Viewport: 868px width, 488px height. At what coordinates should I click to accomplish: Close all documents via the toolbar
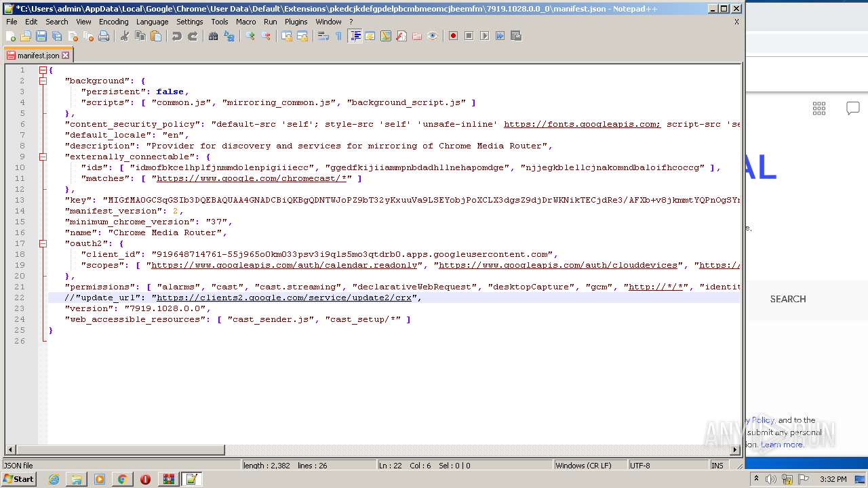click(88, 36)
